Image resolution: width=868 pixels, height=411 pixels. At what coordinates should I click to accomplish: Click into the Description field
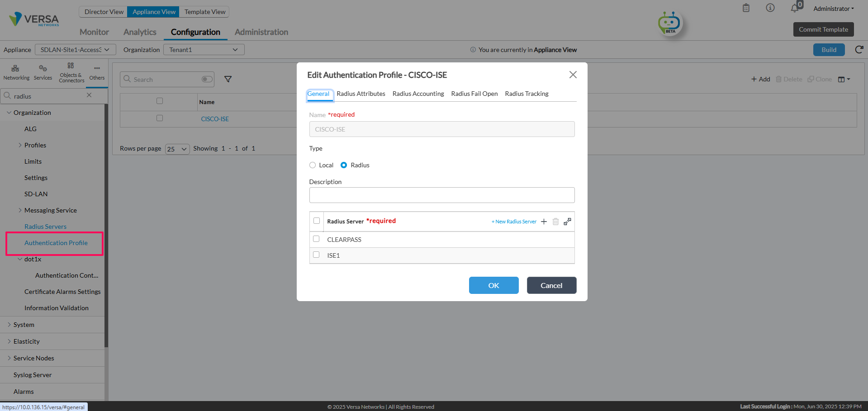pyautogui.click(x=442, y=195)
